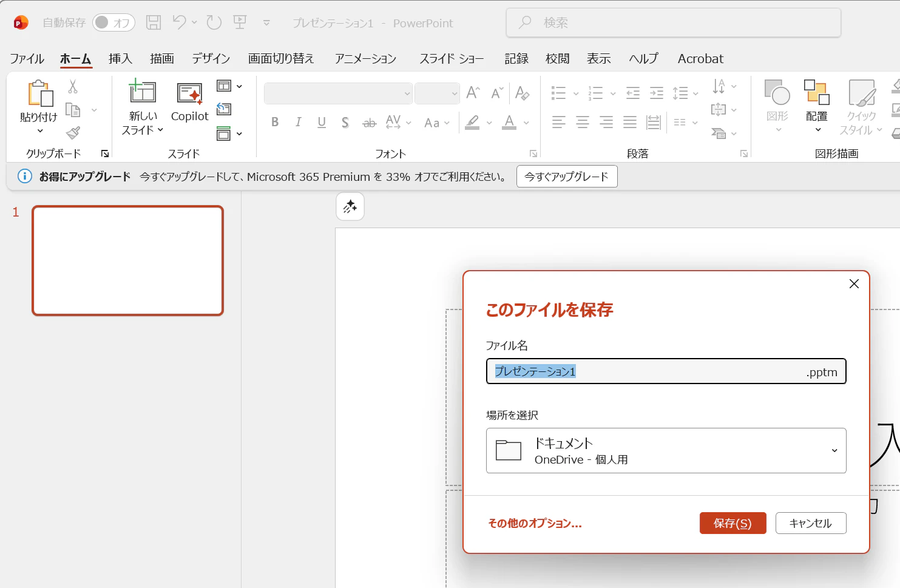Viewport: 900px width, 588px height.
Task: Increase font size with the larger A icon
Action: [473, 93]
